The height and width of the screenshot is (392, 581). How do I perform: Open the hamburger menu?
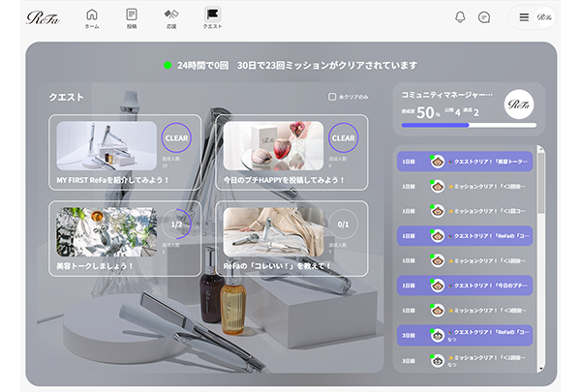click(x=524, y=17)
